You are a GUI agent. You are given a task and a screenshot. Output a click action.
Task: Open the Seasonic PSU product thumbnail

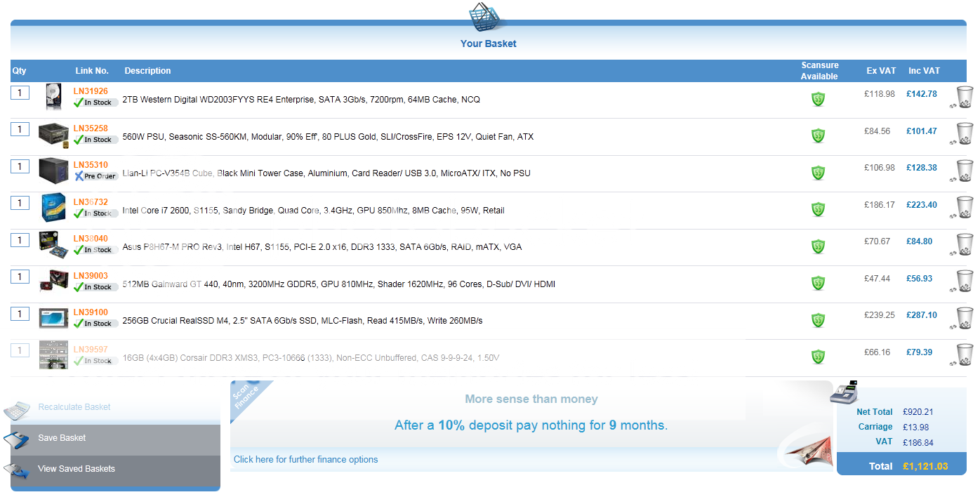[53, 133]
